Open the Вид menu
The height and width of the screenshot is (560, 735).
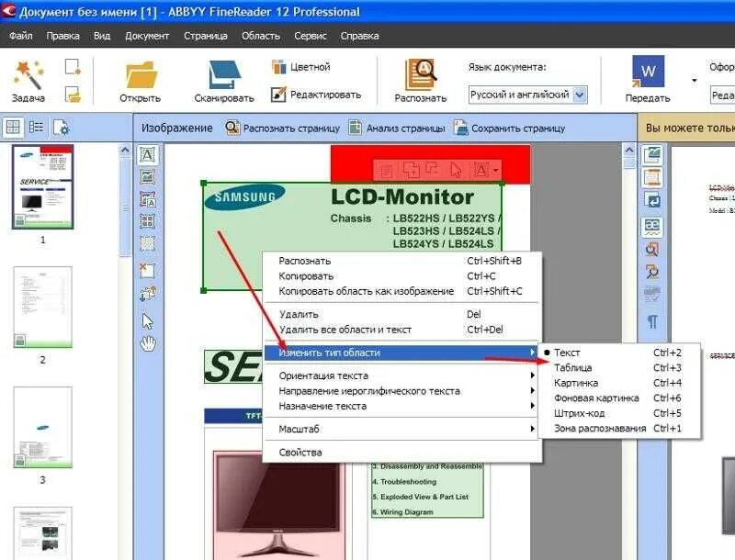point(102,36)
